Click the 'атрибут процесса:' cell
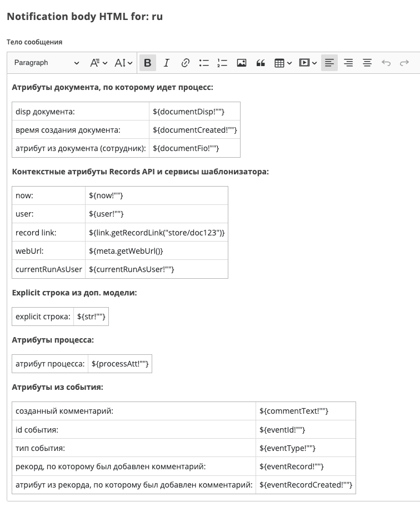 (x=50, y=364)
